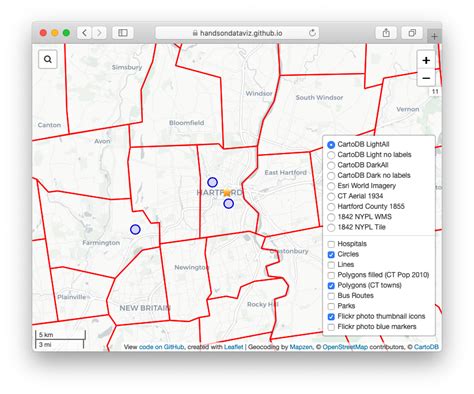The height and width of the screenshot is (394, 474).
Task: Uncheck Flickr photo thumbnail icons
Action: [x=376, y=316]
